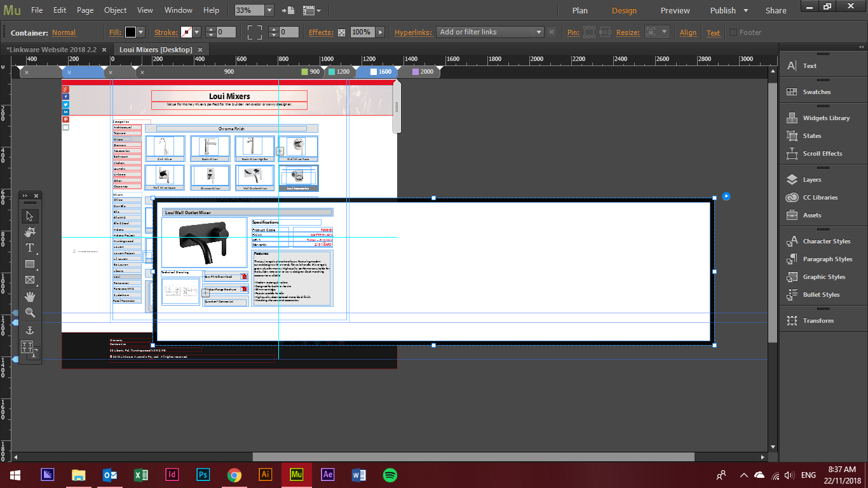Switch to Linkware Website 2018 2.2 tab
The height and width of the screenshot is (488, 868).
(51, 50)
